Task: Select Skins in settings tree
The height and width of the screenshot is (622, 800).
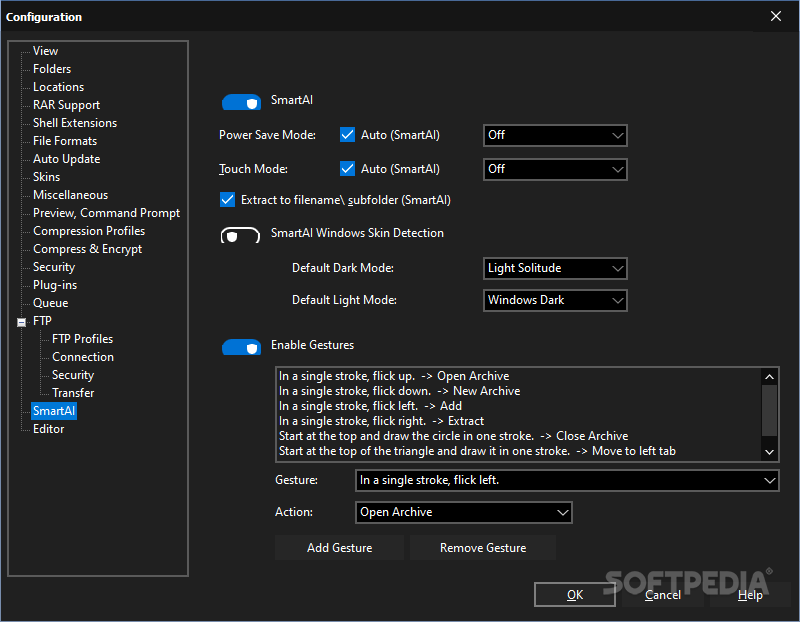Action: [46, 177]
